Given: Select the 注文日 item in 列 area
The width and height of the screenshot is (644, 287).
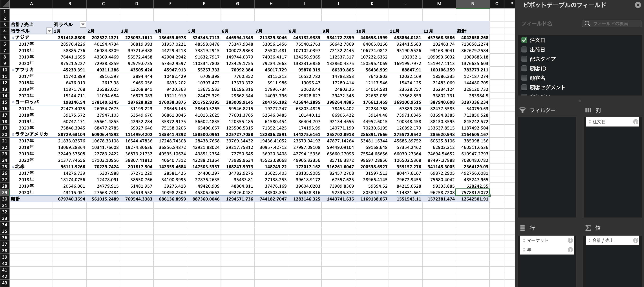Looking at the screenshot, I should click(613, 122).
